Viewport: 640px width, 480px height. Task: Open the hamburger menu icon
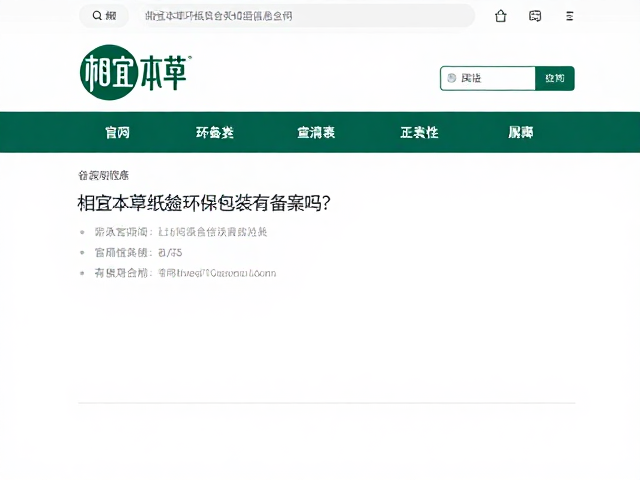point(570,16)
